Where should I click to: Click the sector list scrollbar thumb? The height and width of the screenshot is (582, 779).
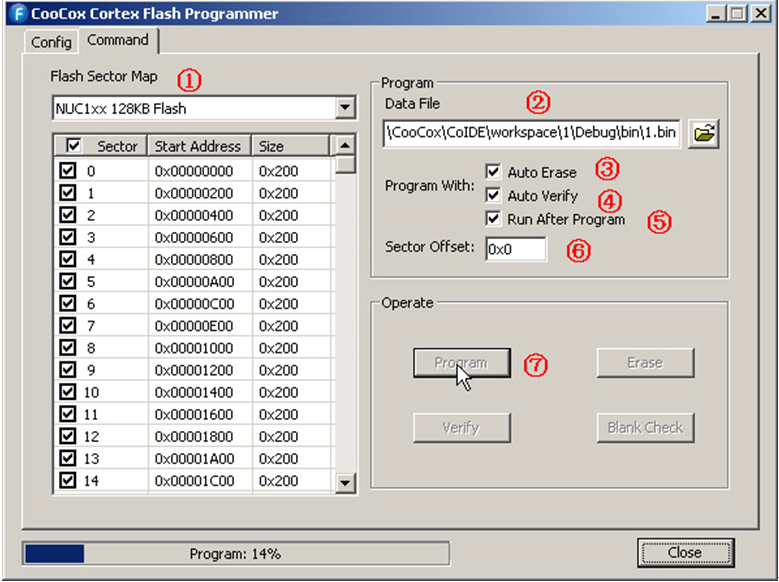tap(345, 165)
